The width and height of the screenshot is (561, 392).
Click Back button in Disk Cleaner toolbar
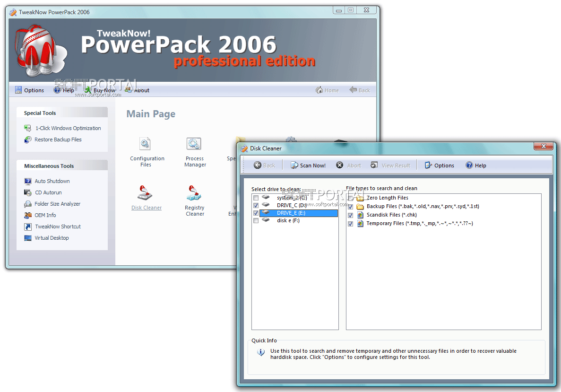(264, 166)
